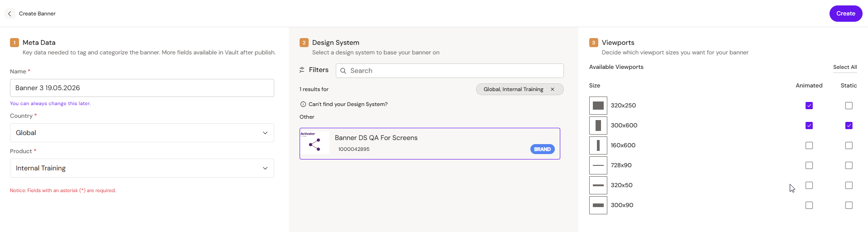The width and height of the screenshot is (868, 232).
Task: Click the step 1 Meta Data badge
Action: (14, 43)
